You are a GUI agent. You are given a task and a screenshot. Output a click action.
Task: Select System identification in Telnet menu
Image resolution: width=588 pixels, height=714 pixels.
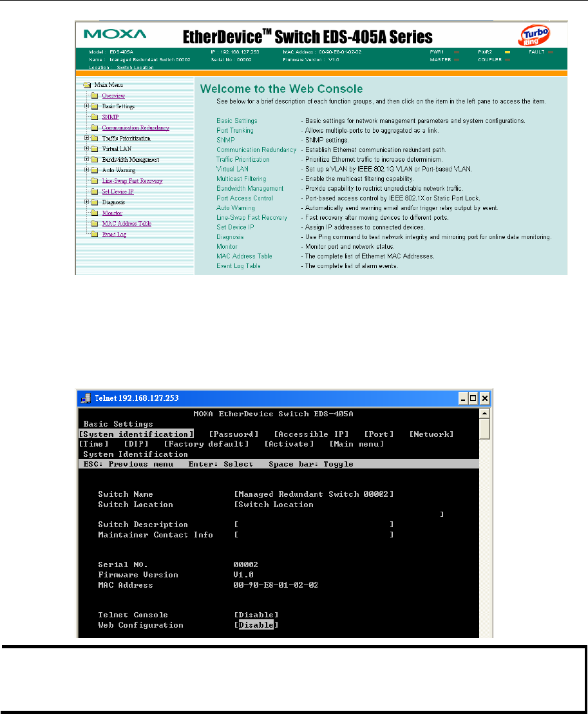click(x=137, y=434)
